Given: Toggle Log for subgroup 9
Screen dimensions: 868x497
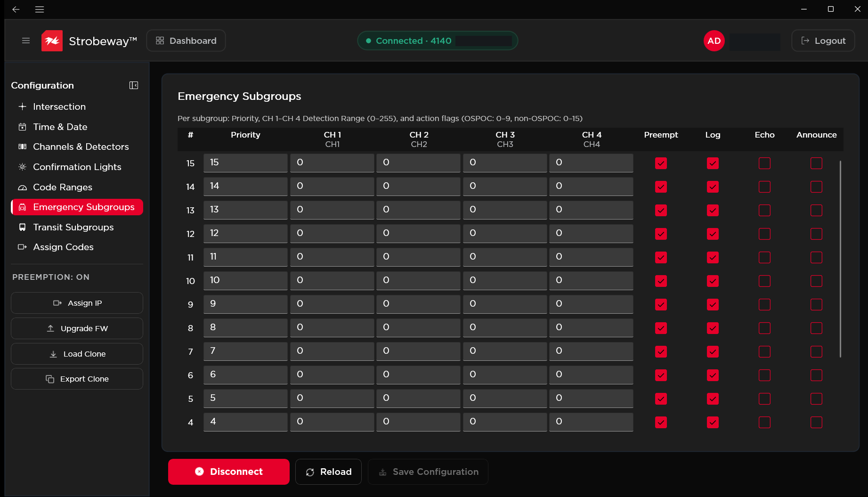Looking at the screenshot, I should [x=713, y=304].
